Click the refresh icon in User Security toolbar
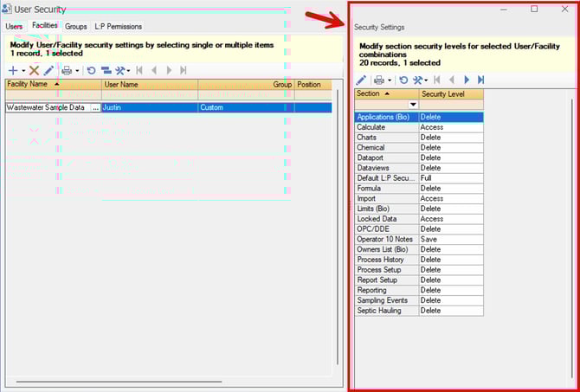The height and width of the screenshot is (392, 580). [91, 70]
